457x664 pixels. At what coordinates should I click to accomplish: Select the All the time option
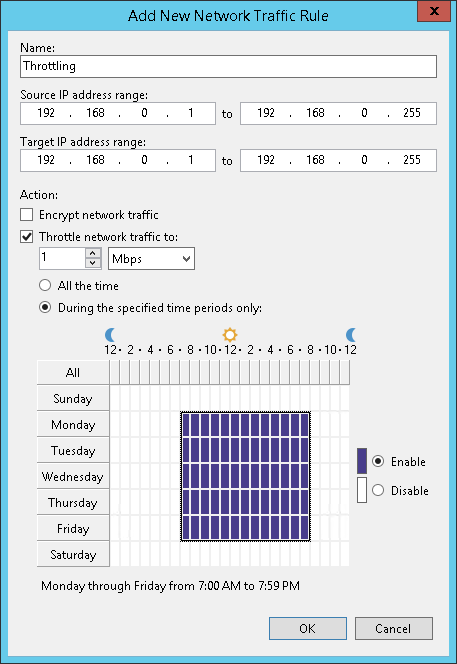45,285
